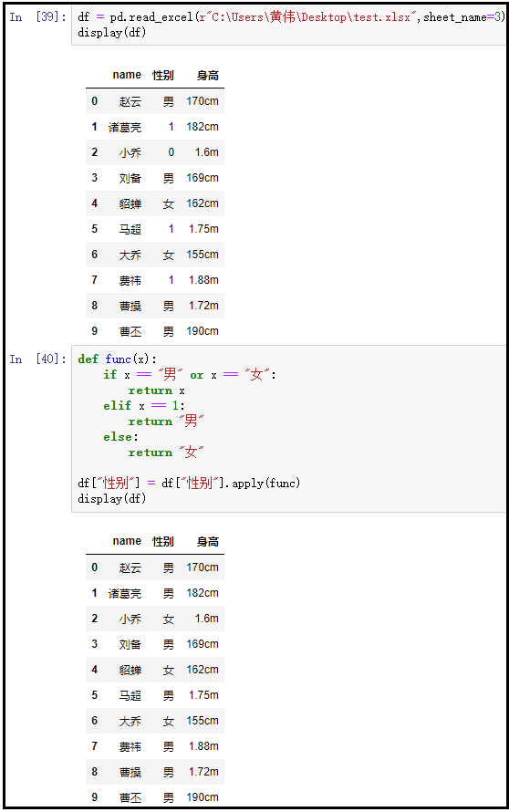Click 1.88m in the In [40] output table
The image size is (509, 812).
coord(203,745)
